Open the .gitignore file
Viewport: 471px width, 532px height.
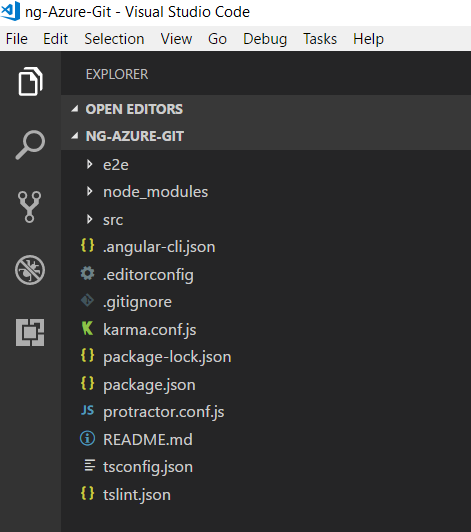click(x=137, y=302)
